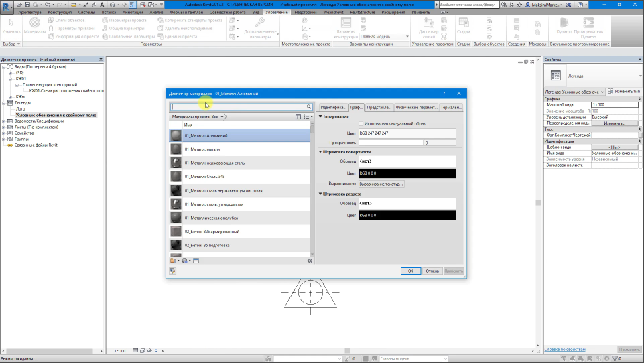The width and height of the screenshot is (644, 363).
Task: Expand the Семейства tree node
Action: 4,133
